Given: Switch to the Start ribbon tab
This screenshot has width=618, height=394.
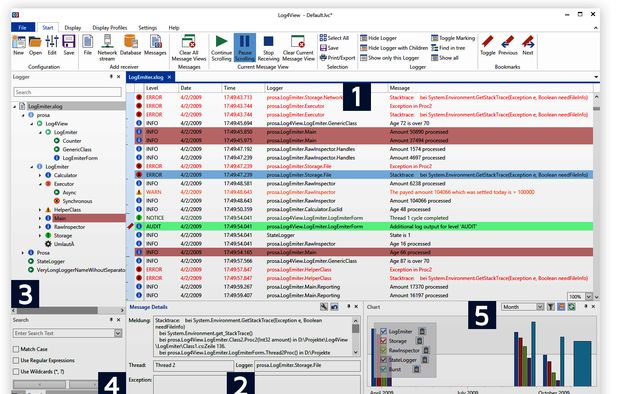Looking at the screenshot, I should 48,27.
